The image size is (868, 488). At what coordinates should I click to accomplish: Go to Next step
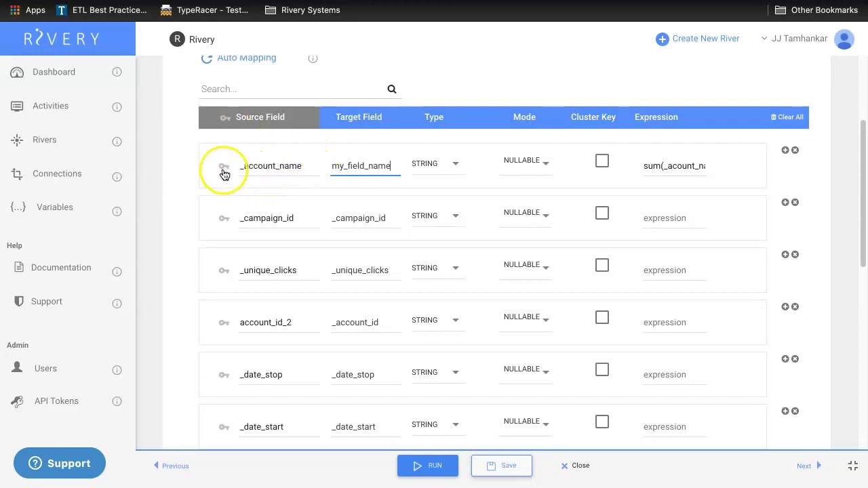[x=809, y=466]
